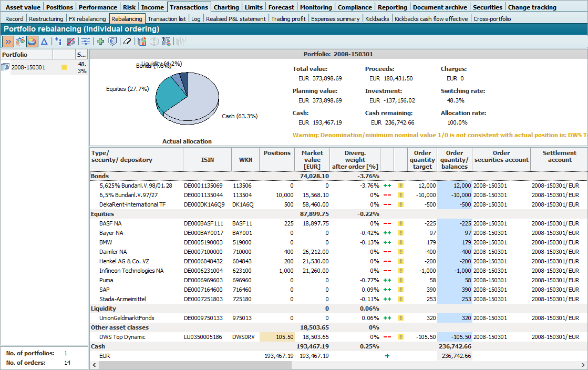Toggle the pie chart display icon
The image size is (588, 370).
pyautogui.click(x=32, y=42)
